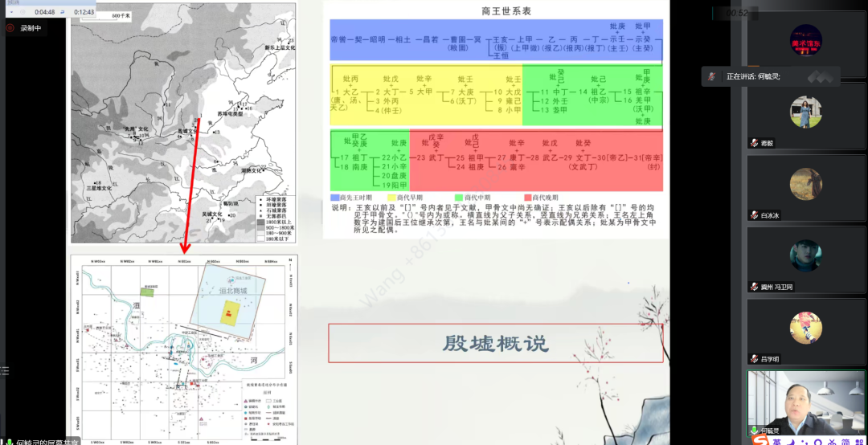Click the loop arrow between the timers

pyautogui.click(x=63, y=12)
